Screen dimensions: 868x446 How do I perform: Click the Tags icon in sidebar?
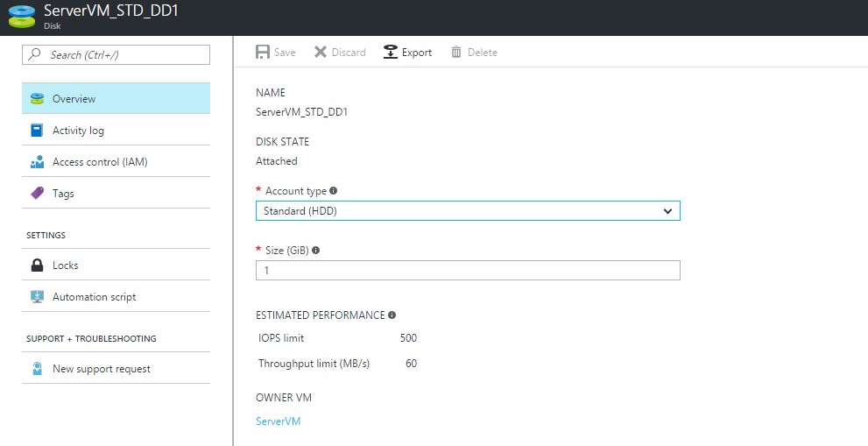click(x=37, y=194)
